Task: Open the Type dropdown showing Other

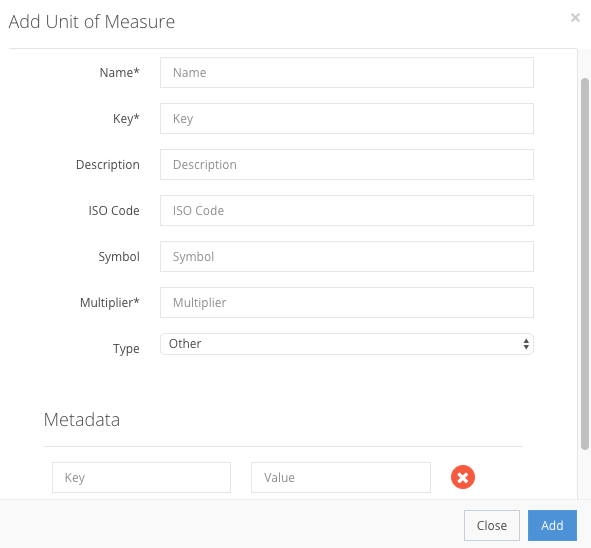Action: (346, 344)
